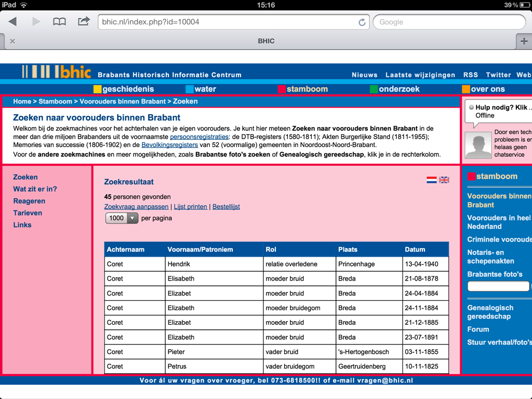Click Stamboom in breadcrumb trail
This screenshot has width=532, height=399.
tap(55, 101)
